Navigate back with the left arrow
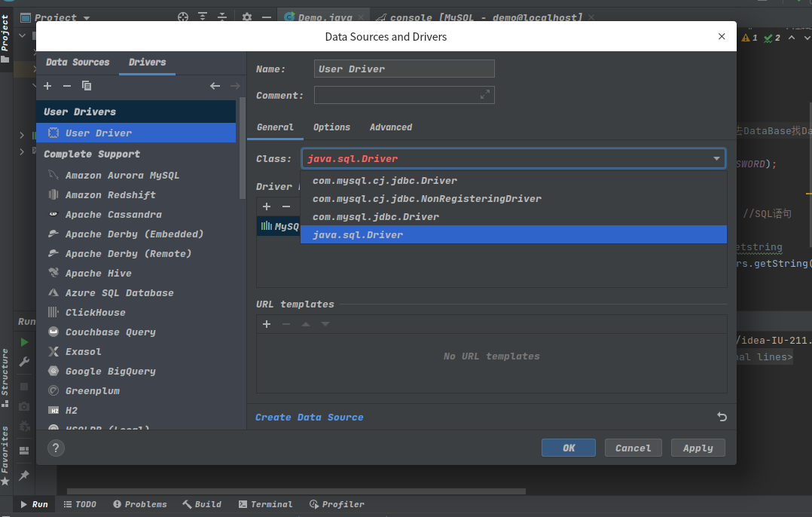This screenshot has width=812, height=517. 215,87
